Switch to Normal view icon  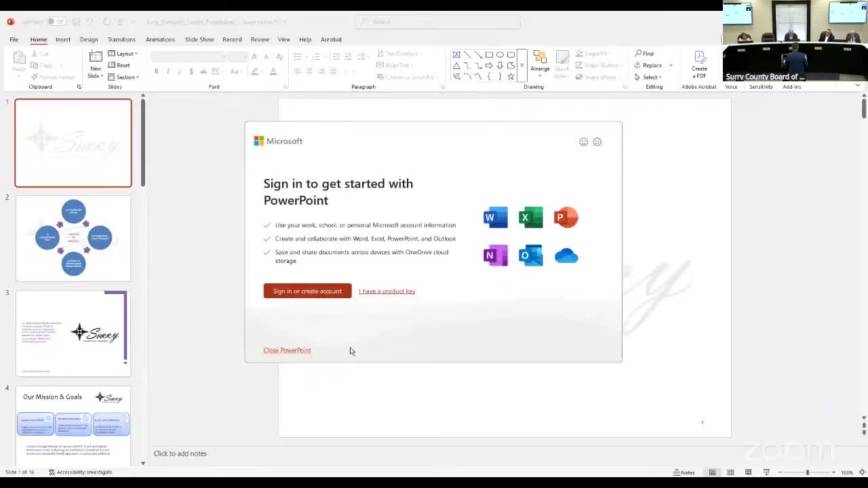(x=713, y=472)
